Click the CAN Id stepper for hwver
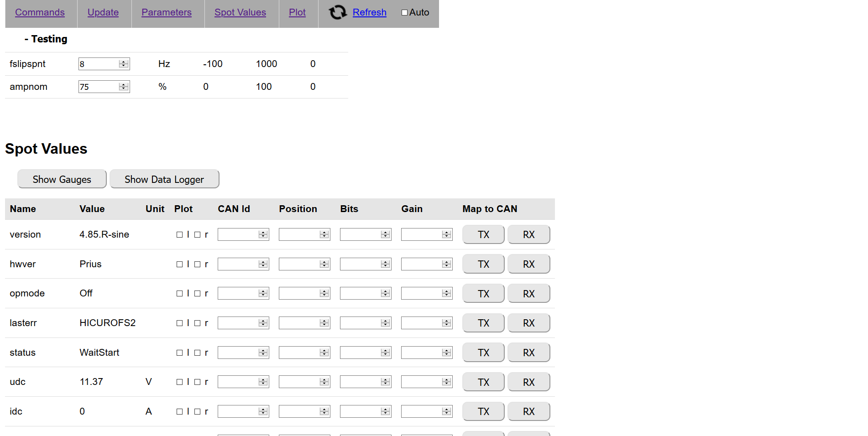 click(x=263, y=264)
